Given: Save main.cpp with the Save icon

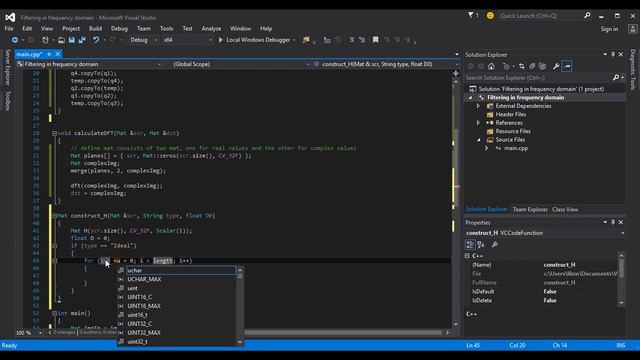Looking at the screenshot, I should click(x=72, y=40).
